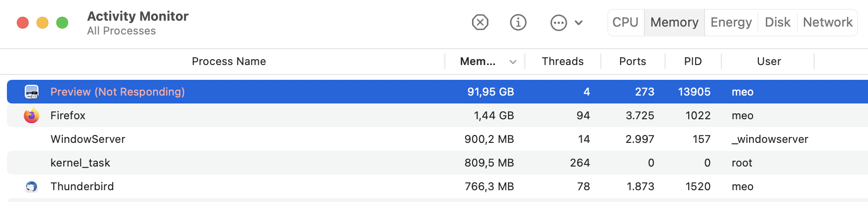868x202 pixels.
Task: Click ports value 2.997 for WindowServer
Action: click(x=640, y=139)
